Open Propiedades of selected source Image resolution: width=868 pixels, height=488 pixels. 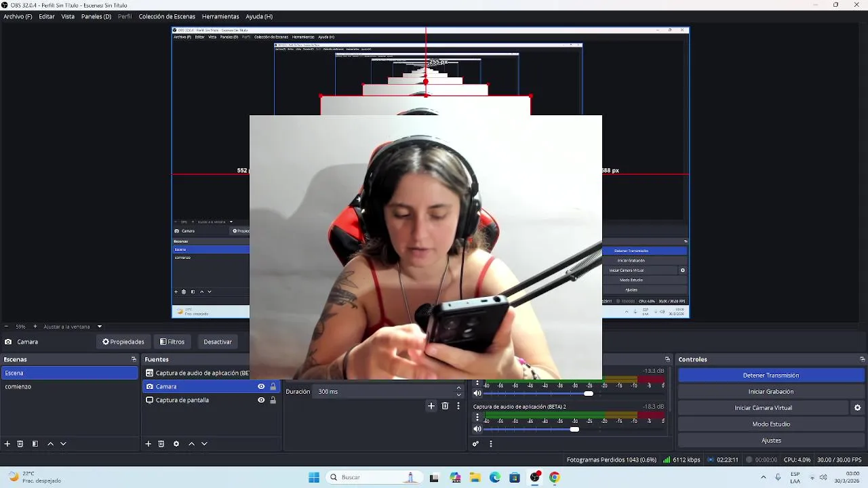tap(123, 342)
